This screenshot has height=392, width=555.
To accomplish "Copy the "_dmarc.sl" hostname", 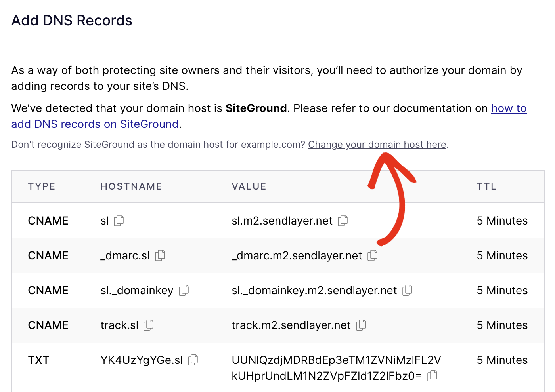I will (160, 255).
